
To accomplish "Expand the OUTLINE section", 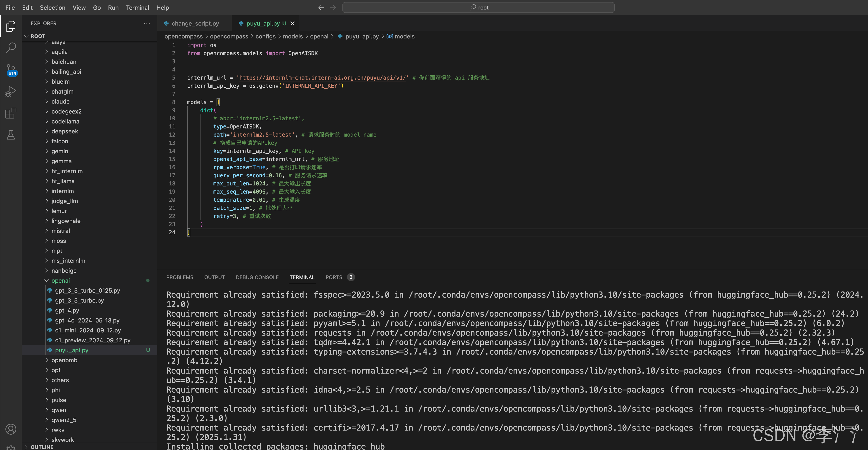I will tap(42, 447).
